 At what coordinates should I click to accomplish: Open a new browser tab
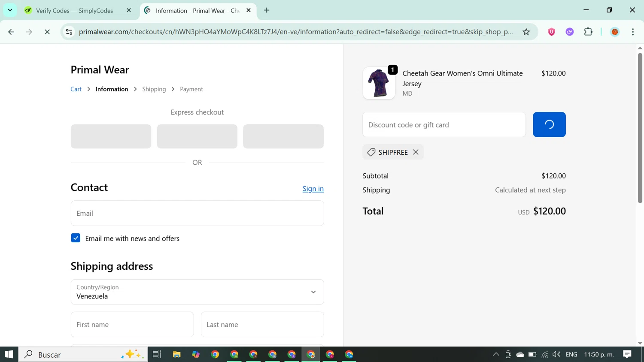click(267, 10)
